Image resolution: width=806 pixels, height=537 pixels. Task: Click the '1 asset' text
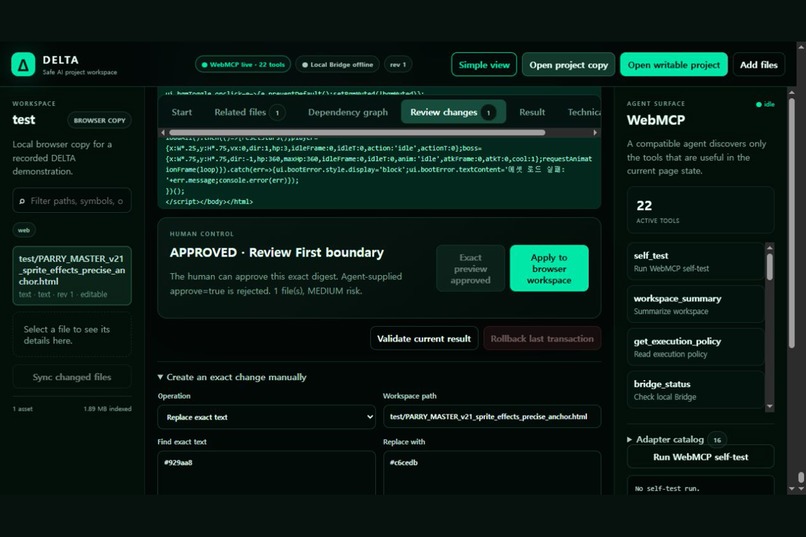[x=23, y=409]
